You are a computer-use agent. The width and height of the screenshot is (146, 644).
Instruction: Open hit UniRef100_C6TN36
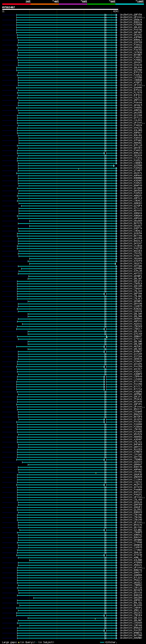point(131,53)
